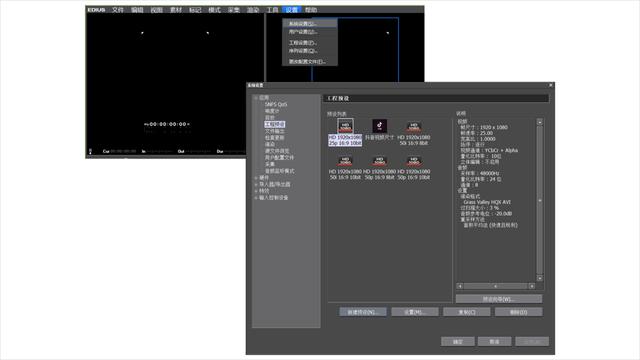Screen dimensions: 640x360
Task: Click the 设置(M) button
Action: pyautogui.click(x=415, y=312)
